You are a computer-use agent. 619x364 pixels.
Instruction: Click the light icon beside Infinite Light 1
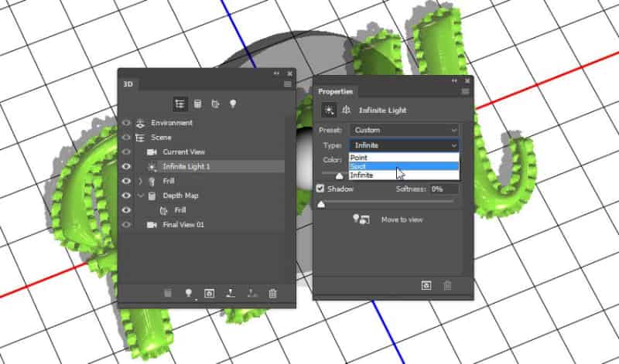[x=152, y=167]
